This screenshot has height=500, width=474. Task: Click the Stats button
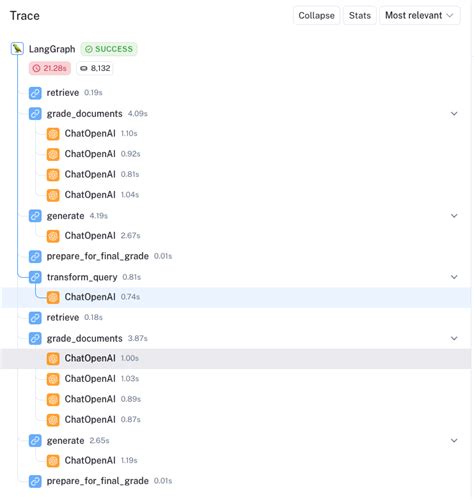pyautogui.click(x=360, y=15)
